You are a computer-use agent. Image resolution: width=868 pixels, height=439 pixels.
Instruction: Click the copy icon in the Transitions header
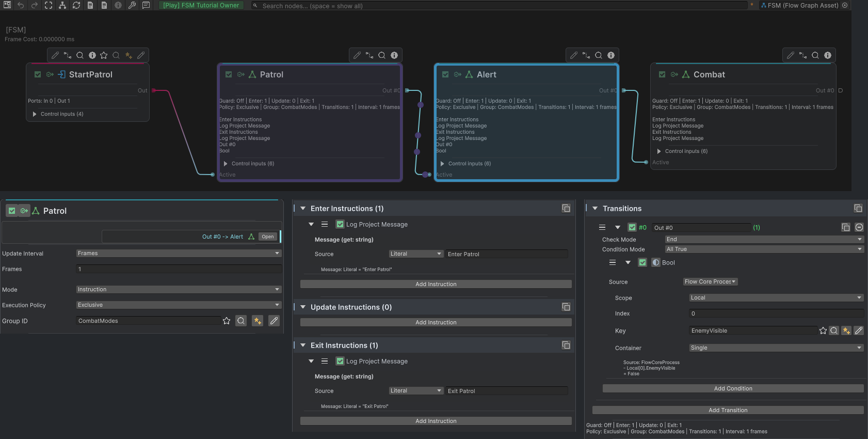[x=858, y=208]
